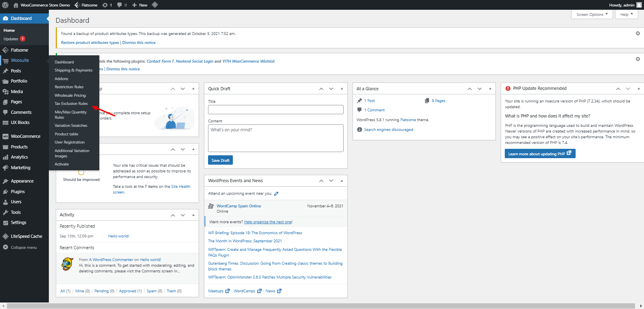Click the horizontal scrollbar at bottom

click(321, 306)
